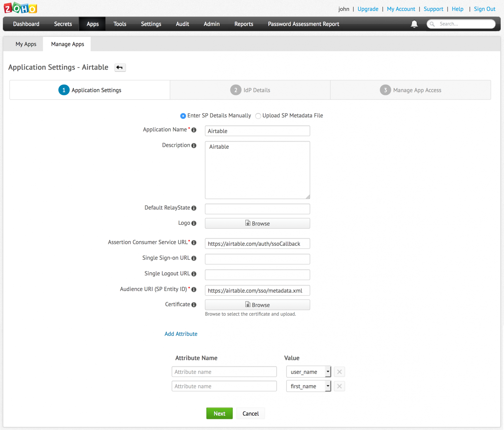Image resolution: width=504 pixels, height=430 pixels.
Task: Select Enter SP Details Manually option
Action: (183, 116)
